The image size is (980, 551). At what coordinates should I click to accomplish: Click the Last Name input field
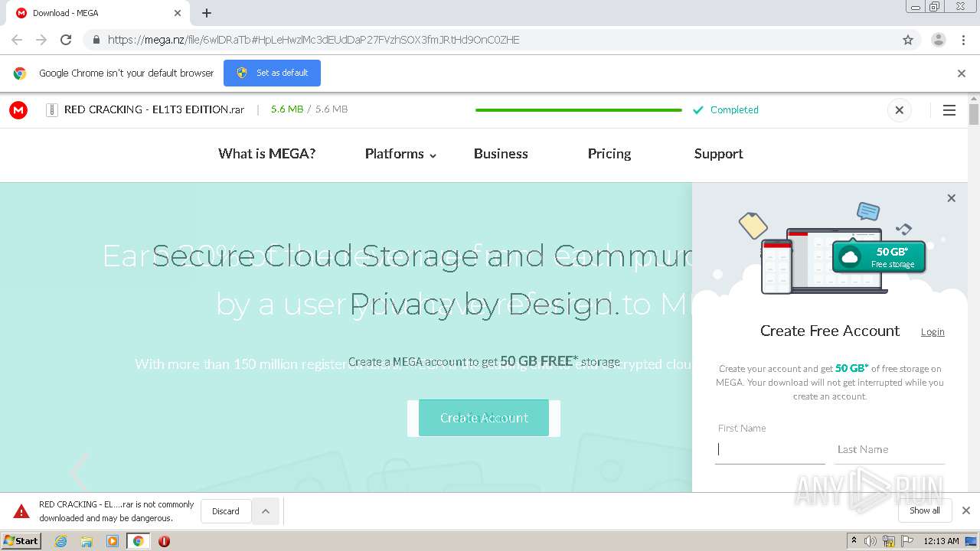(889, 450)
